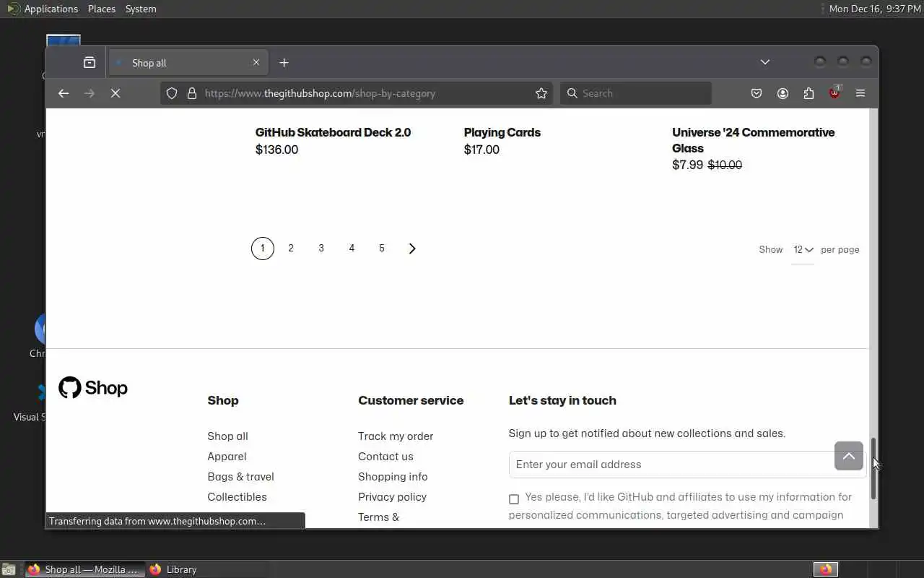Click the search magnifier icon
Screen dimensions: 924x578
point(572,93)
